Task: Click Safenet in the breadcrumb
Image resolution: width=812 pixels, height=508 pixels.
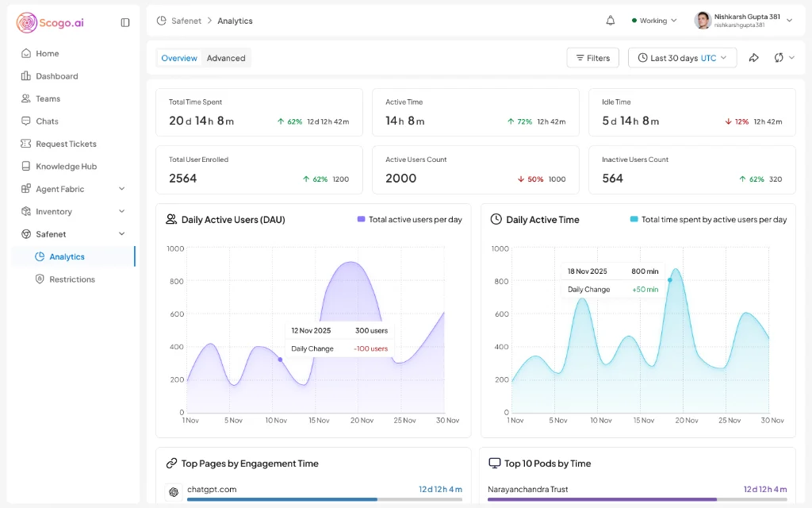Action: 186,21
